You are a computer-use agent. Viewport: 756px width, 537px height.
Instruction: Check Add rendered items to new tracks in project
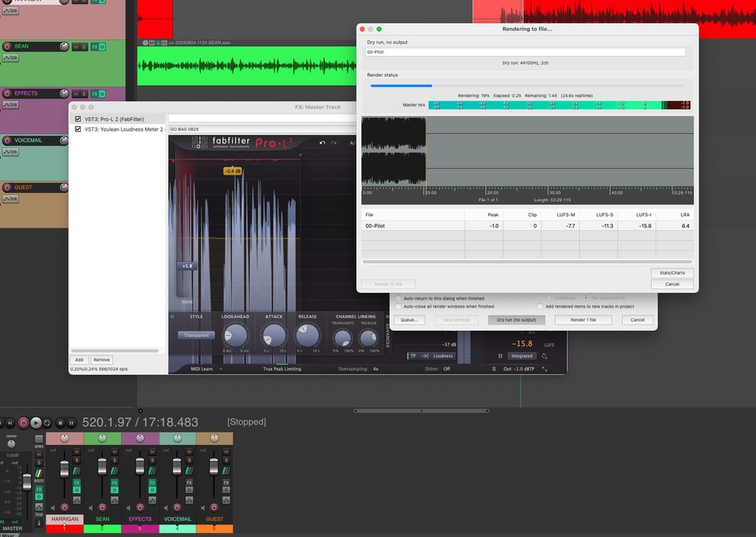coord(540,306)
